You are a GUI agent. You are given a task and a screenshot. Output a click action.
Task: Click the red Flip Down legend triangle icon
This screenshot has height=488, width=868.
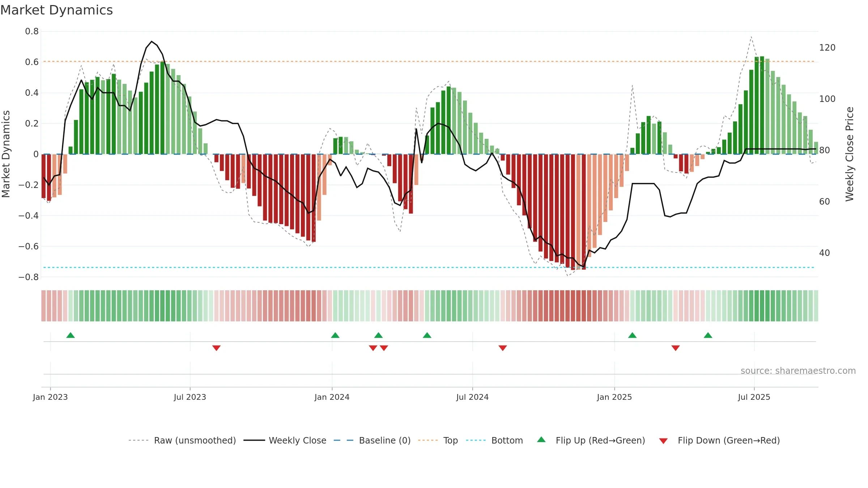pyautogui.click(x=663, y=441)
